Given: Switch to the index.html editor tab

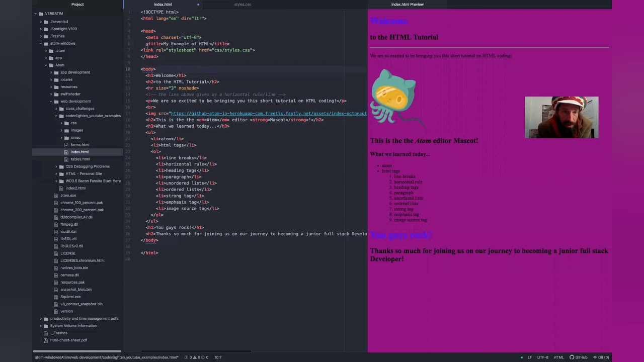Looking at the screenshot, I should [163, 5].
